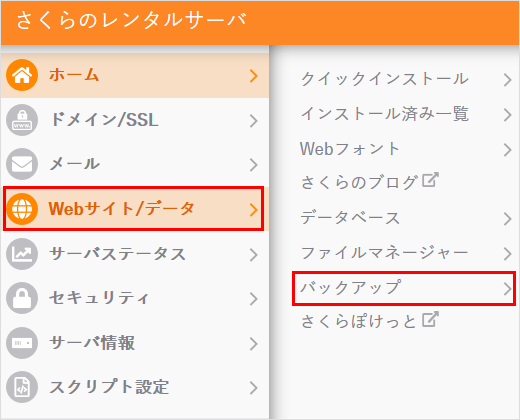Click chevron next to ファイルマネージャー
Screen dimensions: 520x420
(x=508, y=254)
